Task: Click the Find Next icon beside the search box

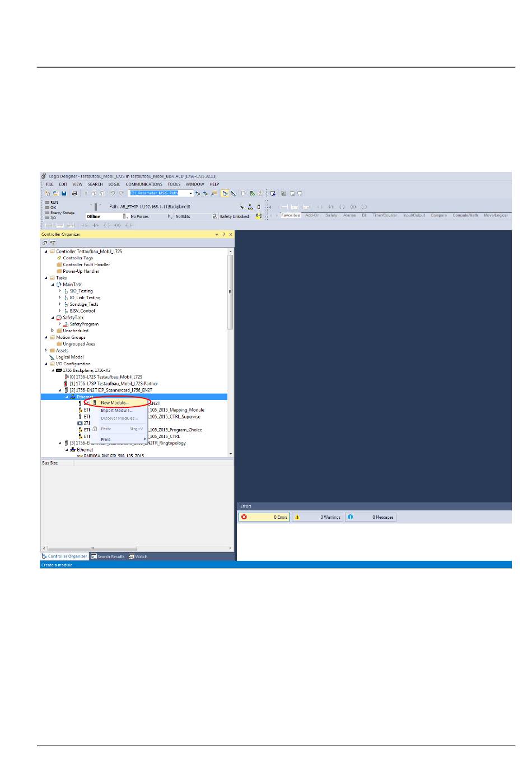Action: 206,193
